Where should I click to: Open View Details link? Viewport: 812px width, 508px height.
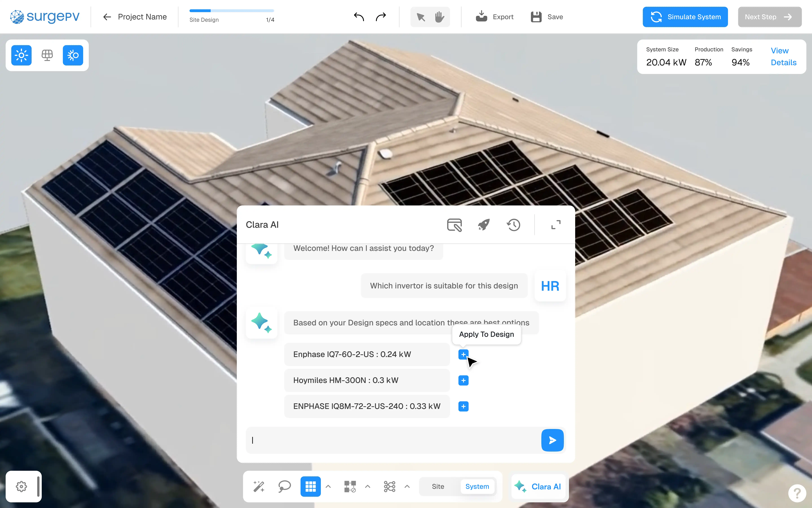click(784, 56)
